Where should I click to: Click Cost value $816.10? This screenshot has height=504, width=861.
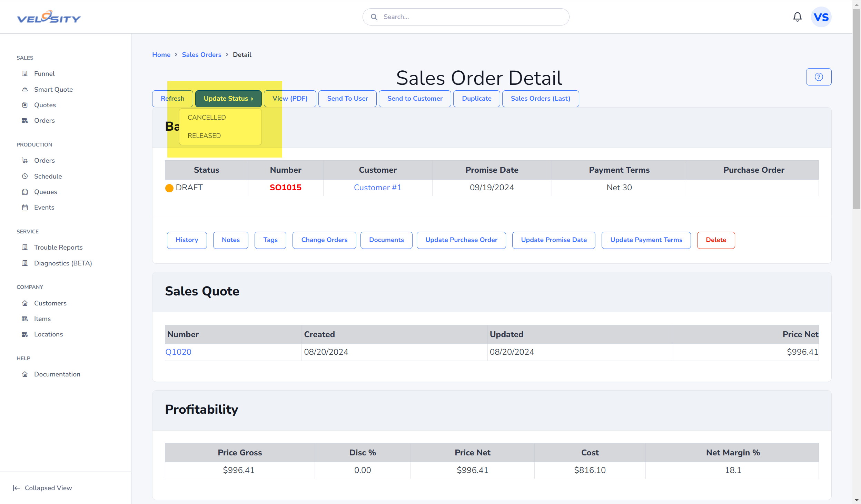click(590, 470)
